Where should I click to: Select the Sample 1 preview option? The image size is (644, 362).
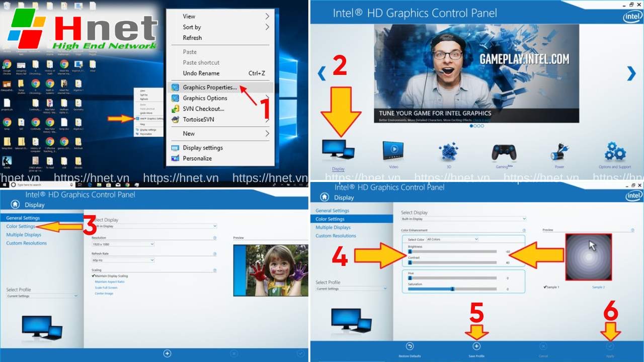tap(551, 287)
